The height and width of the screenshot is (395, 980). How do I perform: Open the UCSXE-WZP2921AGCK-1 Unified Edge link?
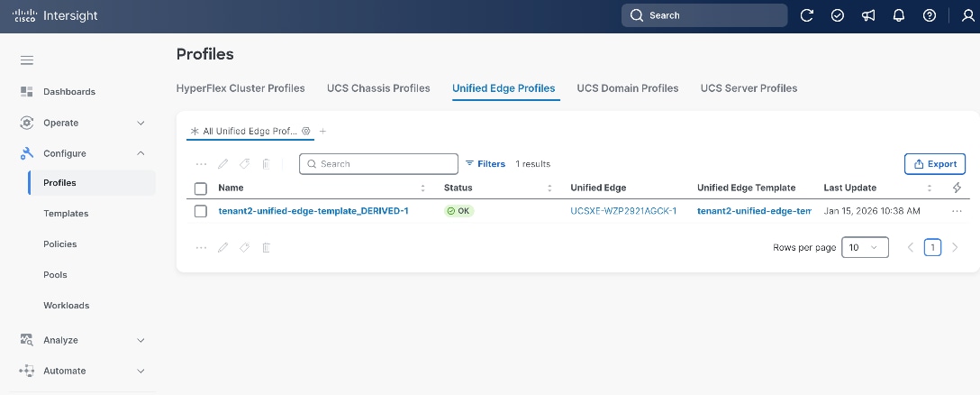pos(623,211)
